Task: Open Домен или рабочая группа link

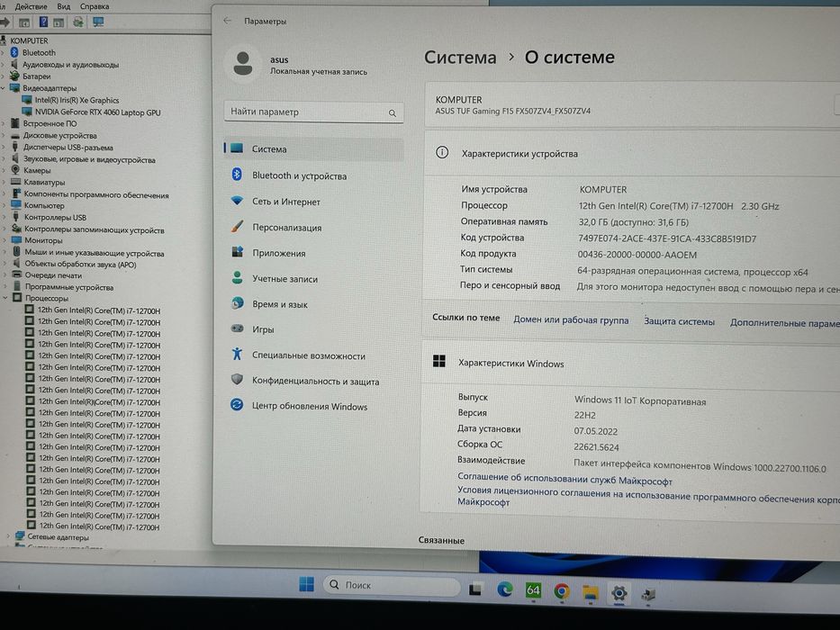Action: click(571, 319)
